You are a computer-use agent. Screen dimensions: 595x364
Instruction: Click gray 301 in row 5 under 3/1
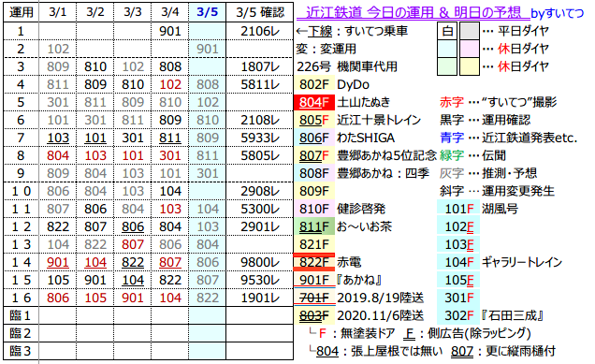pos(58,102)
